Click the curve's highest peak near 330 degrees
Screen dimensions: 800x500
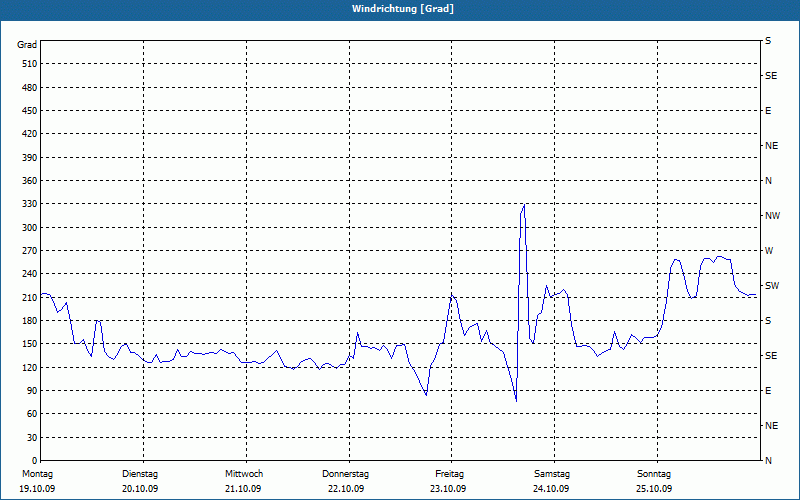click(x=524, y=205)
